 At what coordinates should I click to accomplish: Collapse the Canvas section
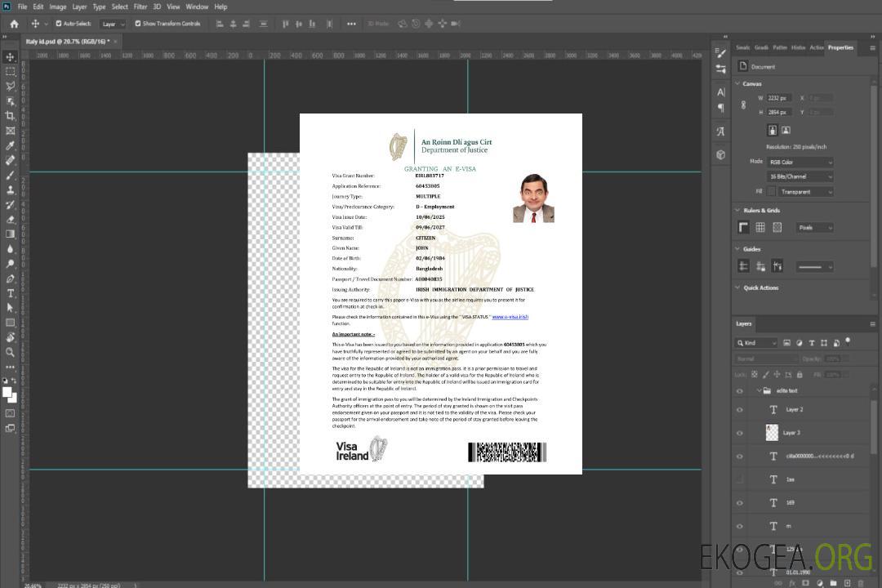[x=737, y=83]
